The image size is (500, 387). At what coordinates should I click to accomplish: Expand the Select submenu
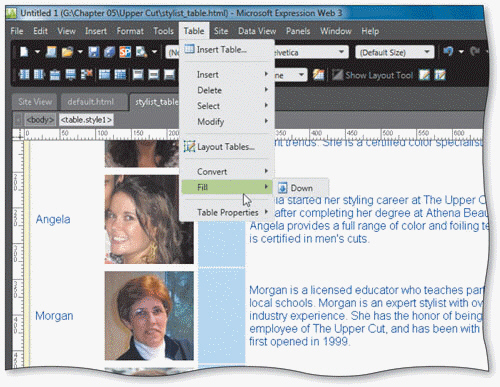[x=227, y=106]
